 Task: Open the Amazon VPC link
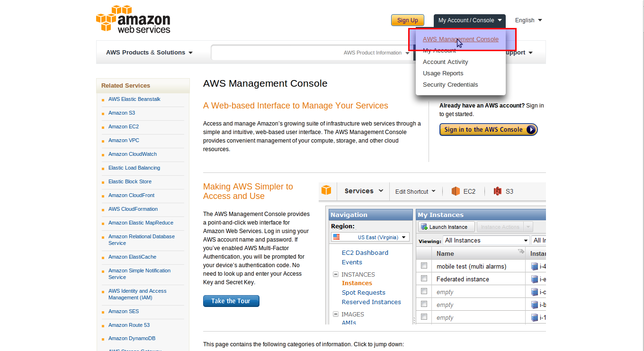[x=124, y=140]
